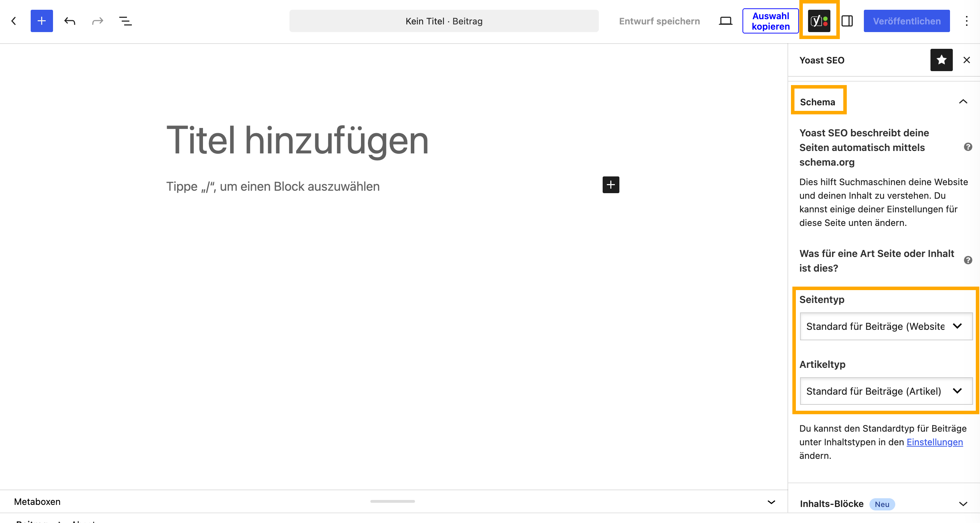Click Entwurf speichern
980x523 pixels.
659,21
